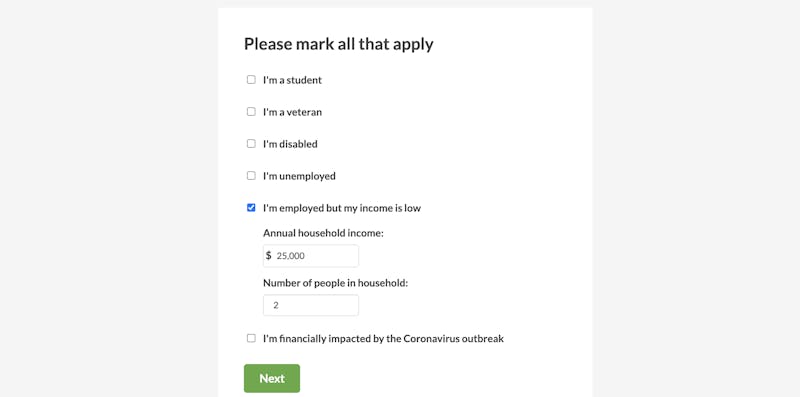Click the "I'm a veteran" label text
Image resolution: width=800 pixels, height=397 pixels.
pos(292,112)
